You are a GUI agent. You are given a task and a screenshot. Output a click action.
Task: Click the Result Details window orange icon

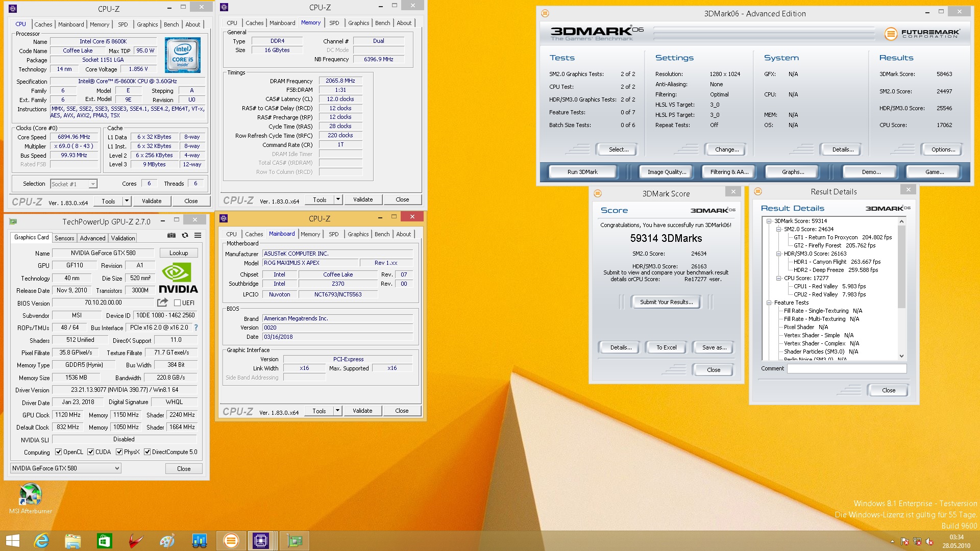pyautogui.click(x=758, y=191)
